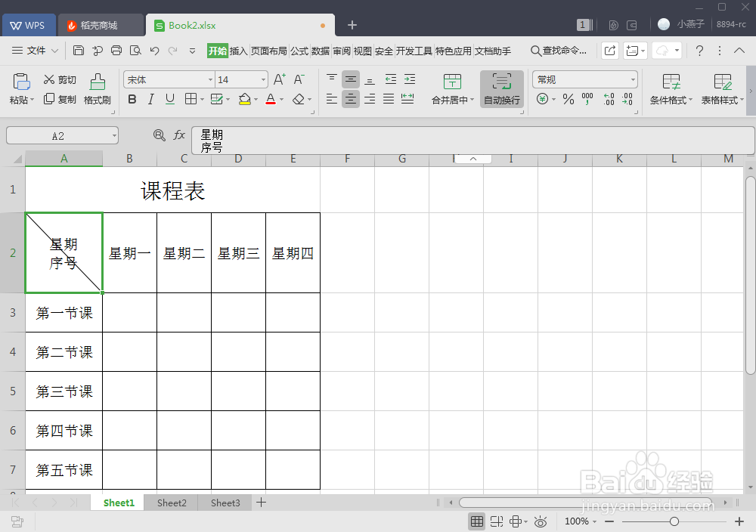Cut the selected cell content
The width and height of the screenshot is (756, 532).
[60, 80]
